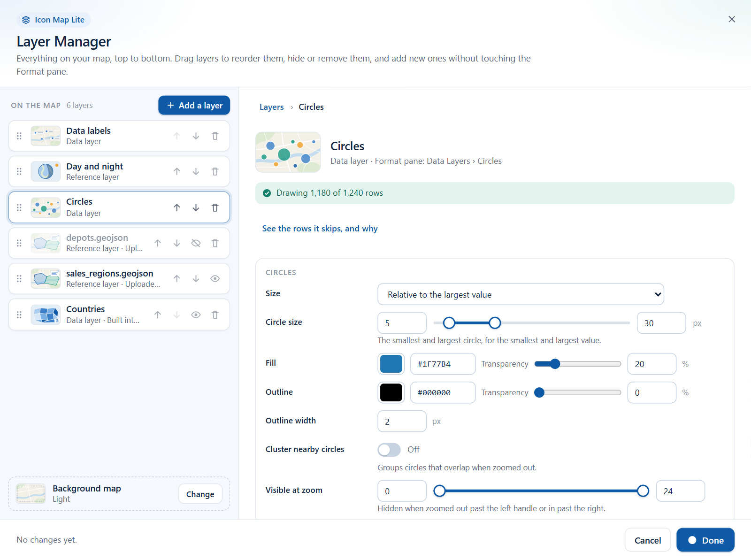Edit the maximum circle size field
The image size is (751, 560).
(661, 323)
